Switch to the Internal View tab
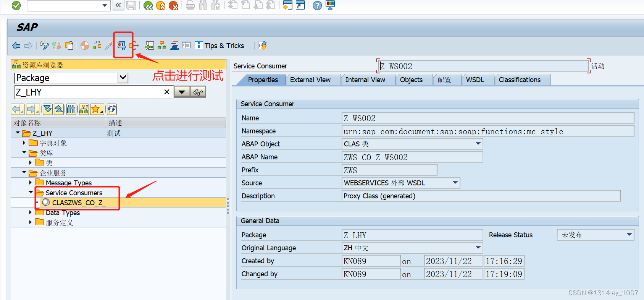The width and height of the screenshot is (644, 300). (x=365, y=80)
